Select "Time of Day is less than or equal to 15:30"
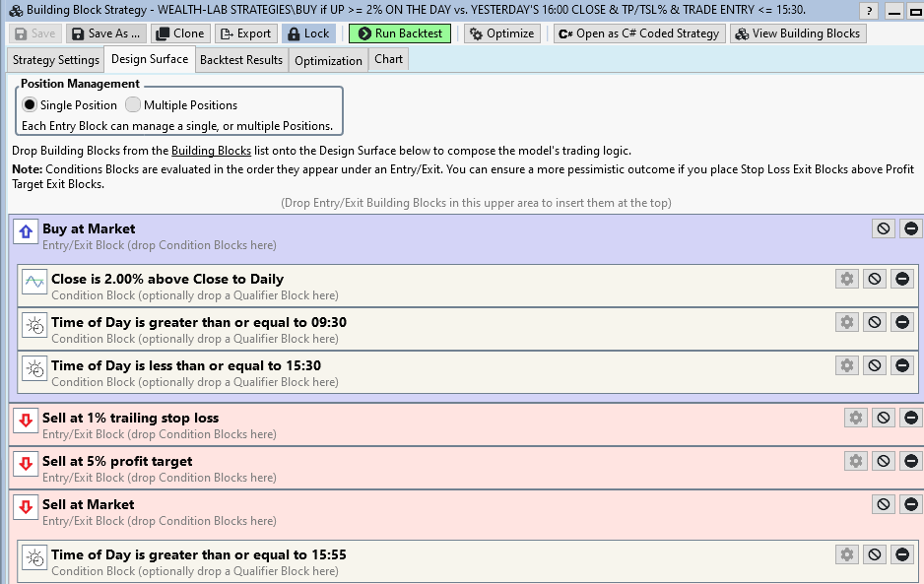This screenshot has height=584, width=924. [x=186, y=366]
